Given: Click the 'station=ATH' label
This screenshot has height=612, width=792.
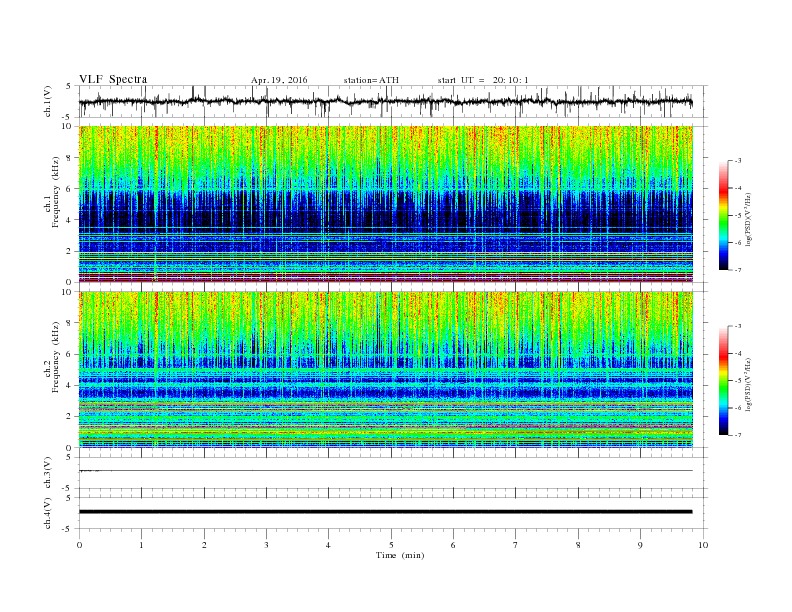Looking at the screenshot, I should click(371, 80).
